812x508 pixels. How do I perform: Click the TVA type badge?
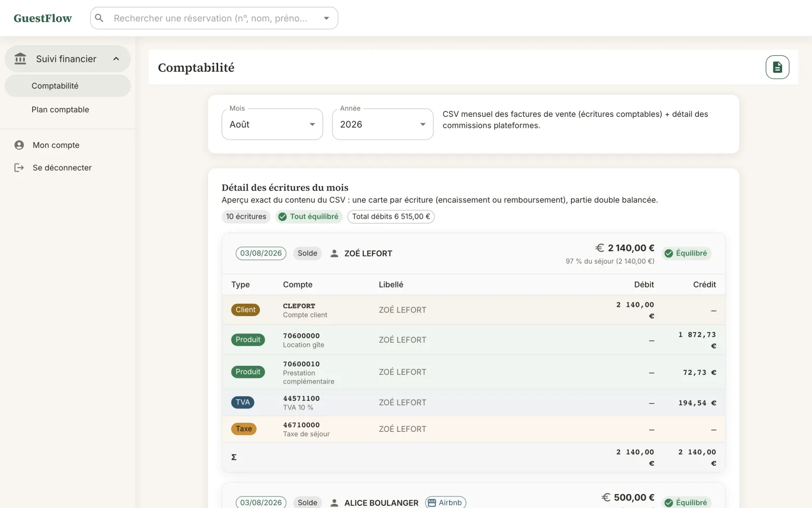click(x=243, y=402)
